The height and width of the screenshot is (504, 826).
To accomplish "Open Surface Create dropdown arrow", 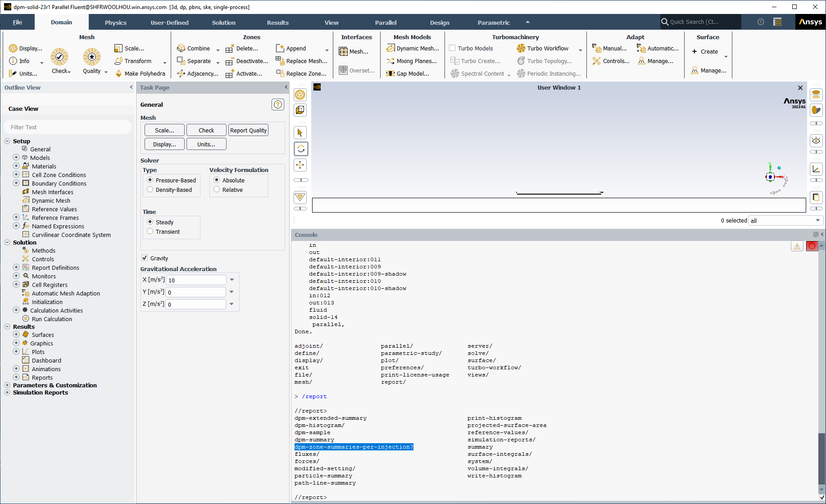I will pos(726,57).
